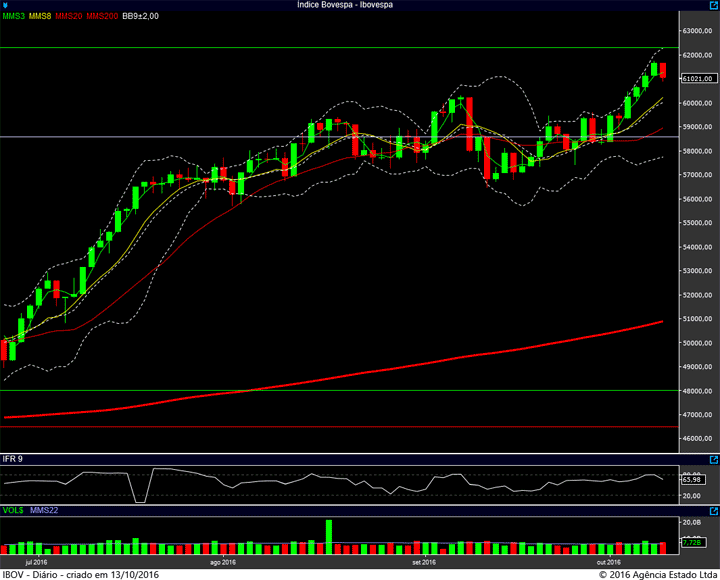The width and height of the screenshot is (720, 580).
Task: Click the ago 2016 date label
Action: click(223, 562)
